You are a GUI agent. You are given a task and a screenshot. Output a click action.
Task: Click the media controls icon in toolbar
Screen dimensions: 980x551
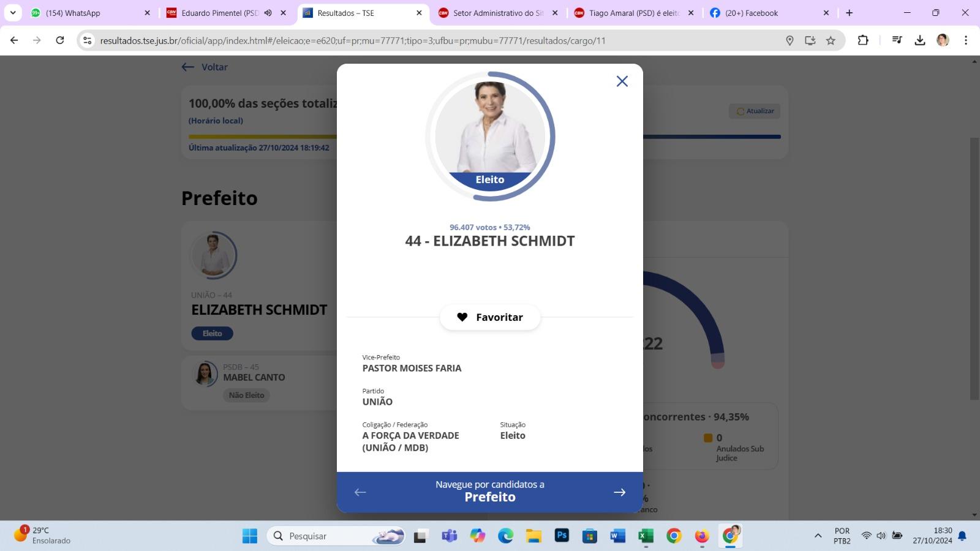897,40
